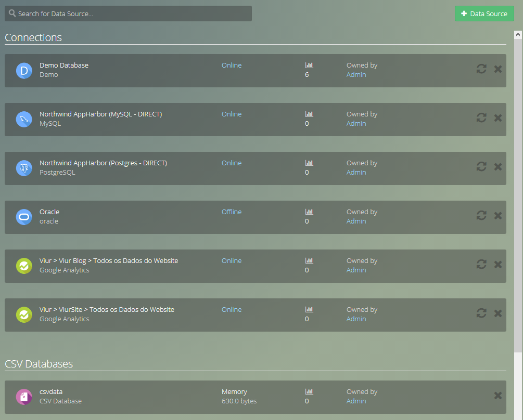Add a new Data Source
Viewport: 523px width, 420px height.
pyautogui.click(x=484, y=14)
